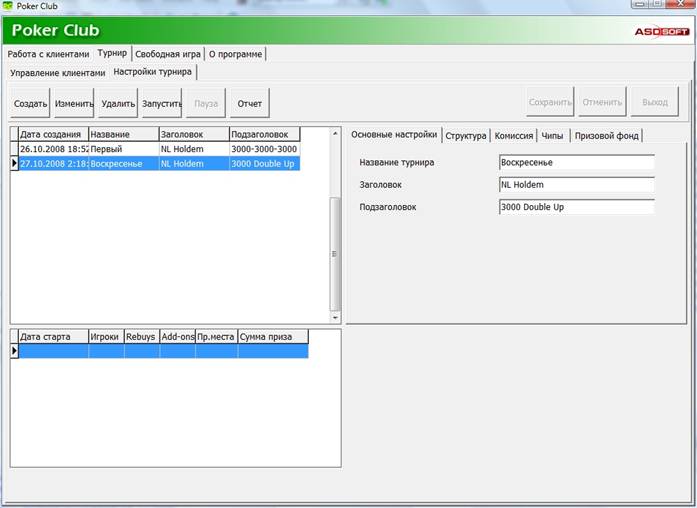Select the Первый tournament row
Image resolution: width=697 pixels, height=508 pixels.
pyautogui.click(x=123, y=149)
